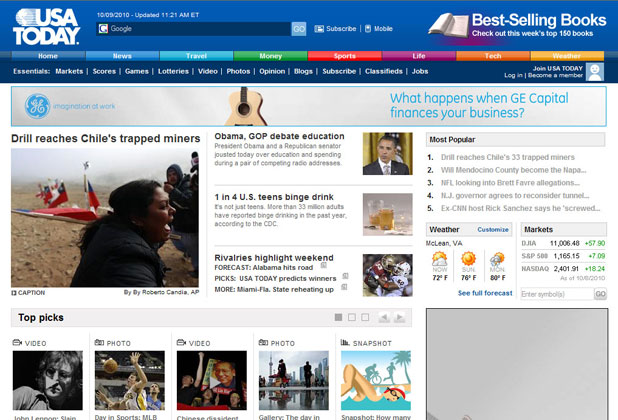Open the Sports navigation tab
This screenshot has width=618, height=420.
click(x=344, y=56)
